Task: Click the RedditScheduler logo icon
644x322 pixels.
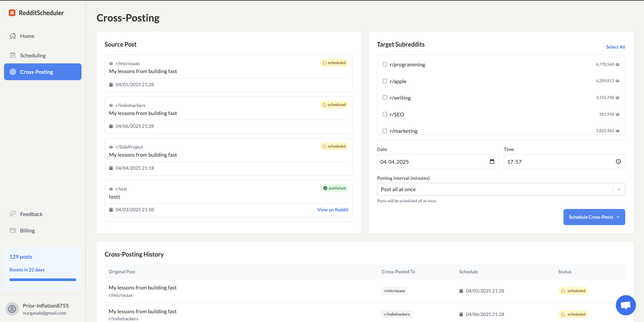Action: coord(12,13)
